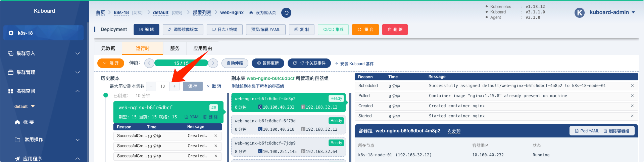Open 17 个关联事件
644x162 pixels.
click(x=309, y=63)
